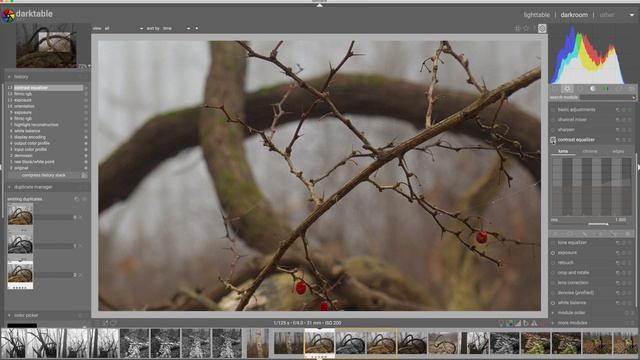Open the denoise (profiled) module
The width and height of the screenshot is (640, 360).
(x=576, y=293)
